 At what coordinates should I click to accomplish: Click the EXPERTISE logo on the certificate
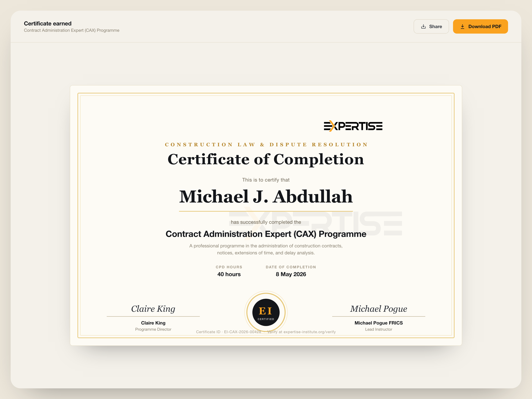point(353,126)
